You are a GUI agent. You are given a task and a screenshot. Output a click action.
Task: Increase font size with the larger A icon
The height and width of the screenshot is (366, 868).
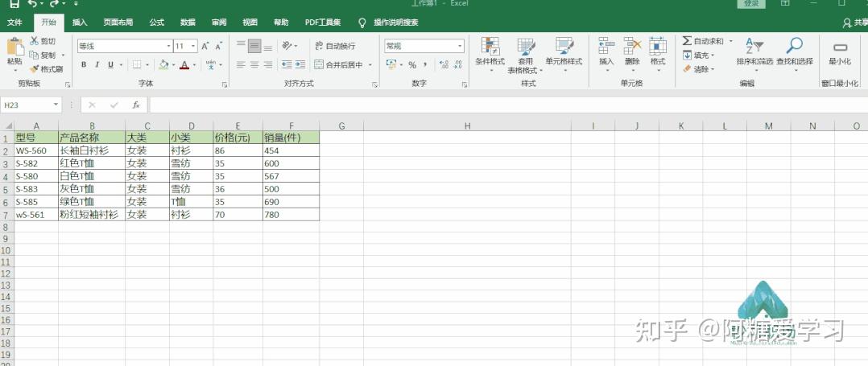[205, 46]
